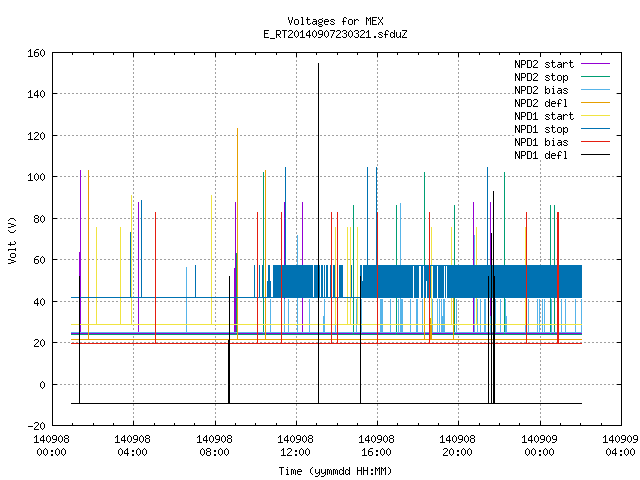Screen dimensions: 640x480
Task: Click the chart title 'Voltages for MEX'
Action: point(335,21)
